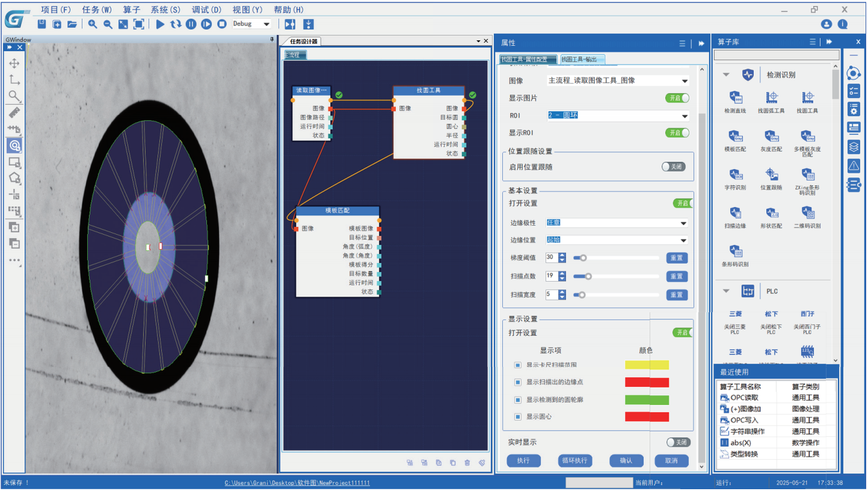868x491 pixels.
Task: Stop execution with the stop icon
Action: [x=222, y=24]
